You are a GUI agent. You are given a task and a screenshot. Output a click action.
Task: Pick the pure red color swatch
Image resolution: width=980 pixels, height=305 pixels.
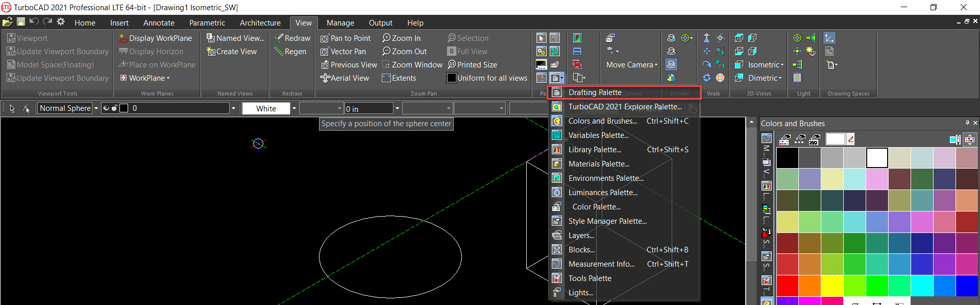point(788,286)
